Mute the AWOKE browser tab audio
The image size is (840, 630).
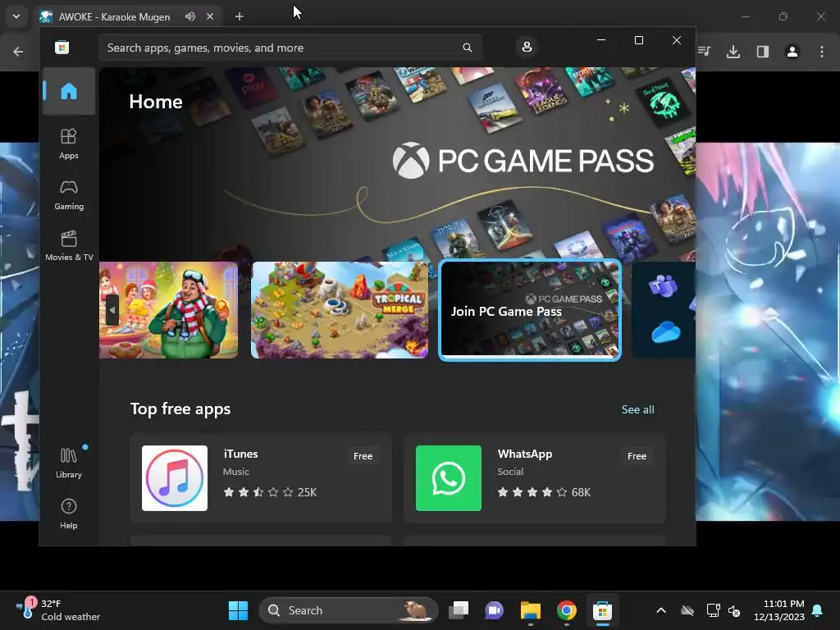(x=190, y=16)
